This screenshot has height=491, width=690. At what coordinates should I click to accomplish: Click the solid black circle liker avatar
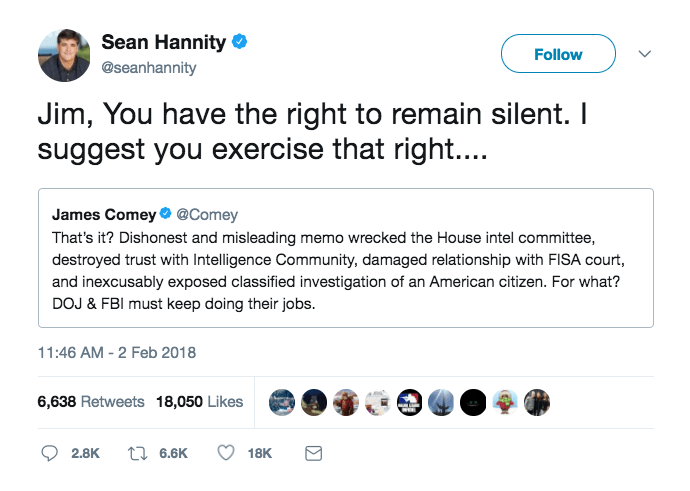(x=473, y=403)
